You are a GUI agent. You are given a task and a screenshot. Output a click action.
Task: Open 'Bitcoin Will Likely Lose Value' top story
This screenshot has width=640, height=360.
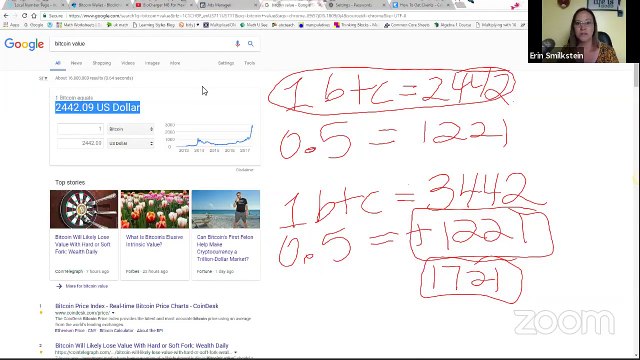point(82,244)
